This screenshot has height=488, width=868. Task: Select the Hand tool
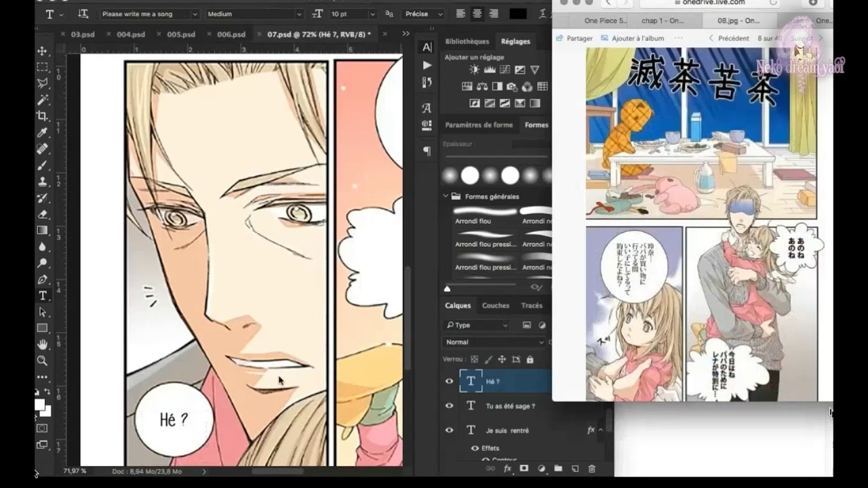tap(42, 344)
